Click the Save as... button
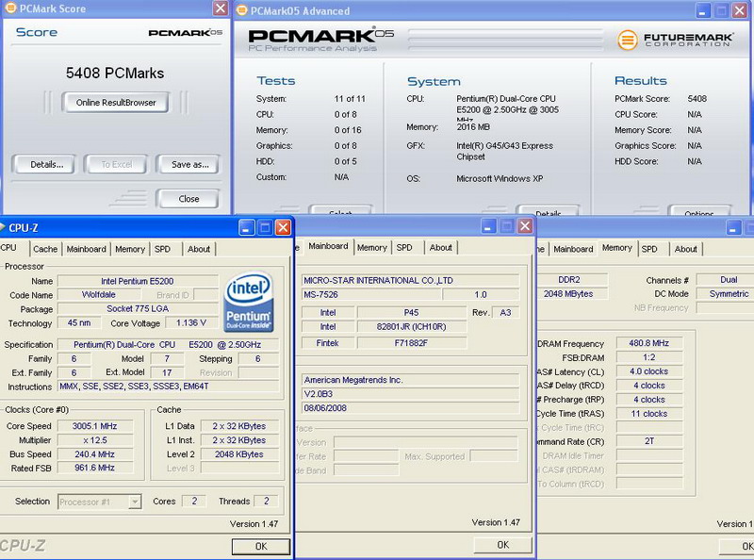 [188, 165]
